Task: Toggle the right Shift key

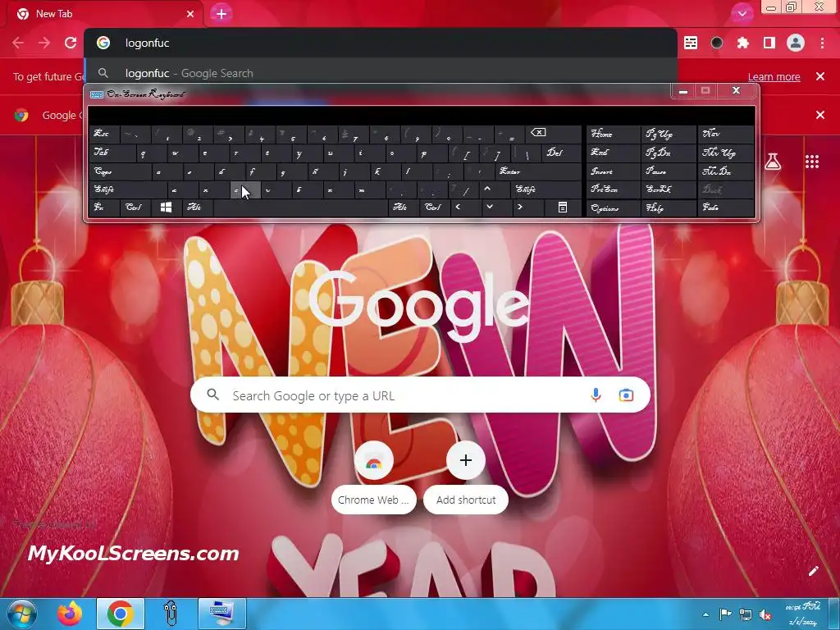Action: point(546,189)
